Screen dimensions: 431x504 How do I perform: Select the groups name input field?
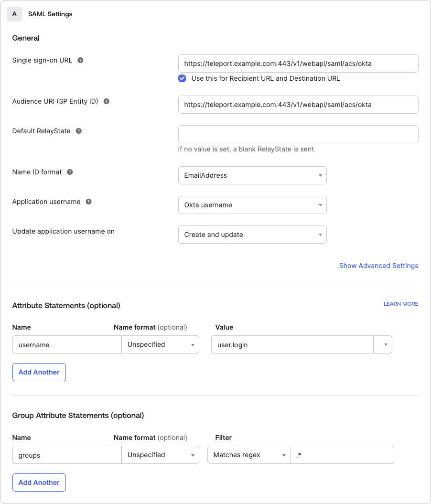[x=66, y=455]
